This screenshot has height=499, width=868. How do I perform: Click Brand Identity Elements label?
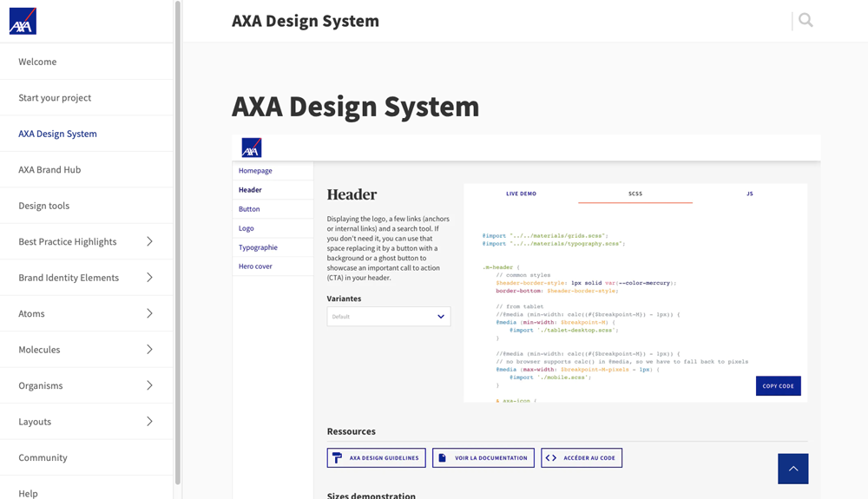(69, 277)
